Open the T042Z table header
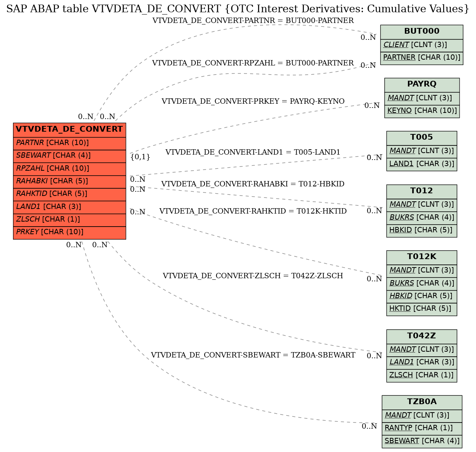This screenshot has width=476, height=452. (422, 336)
